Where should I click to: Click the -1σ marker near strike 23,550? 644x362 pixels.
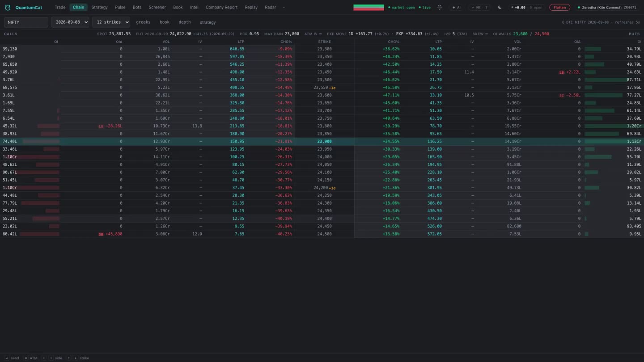click(x=332, y=88)
